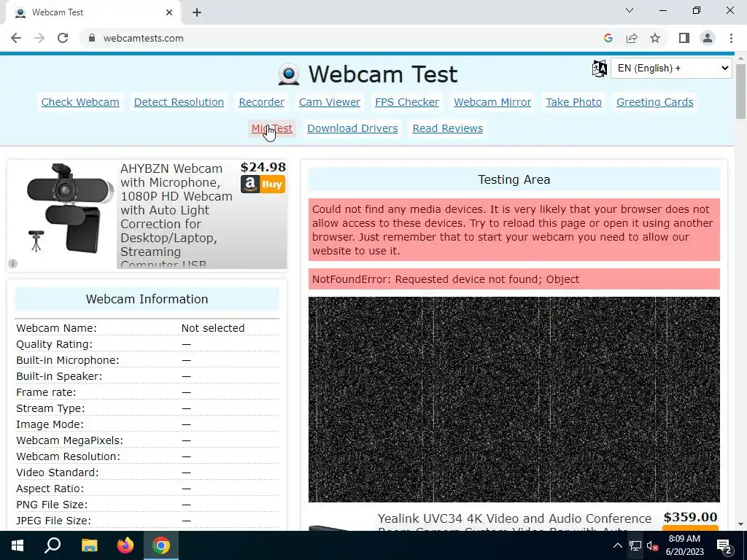Open Chrome's three-dot menu
The height and width of the screenshot is (560, 747).
731,38
